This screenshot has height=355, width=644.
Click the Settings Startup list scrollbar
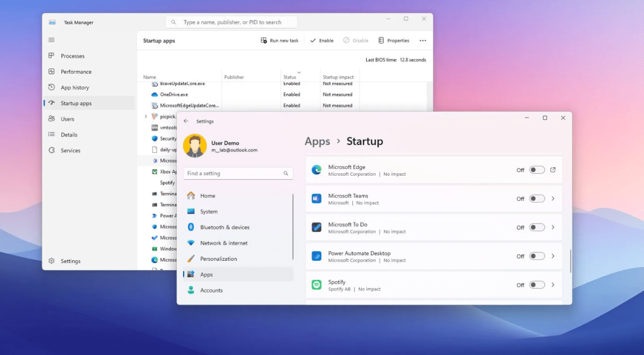click(570, 261)
